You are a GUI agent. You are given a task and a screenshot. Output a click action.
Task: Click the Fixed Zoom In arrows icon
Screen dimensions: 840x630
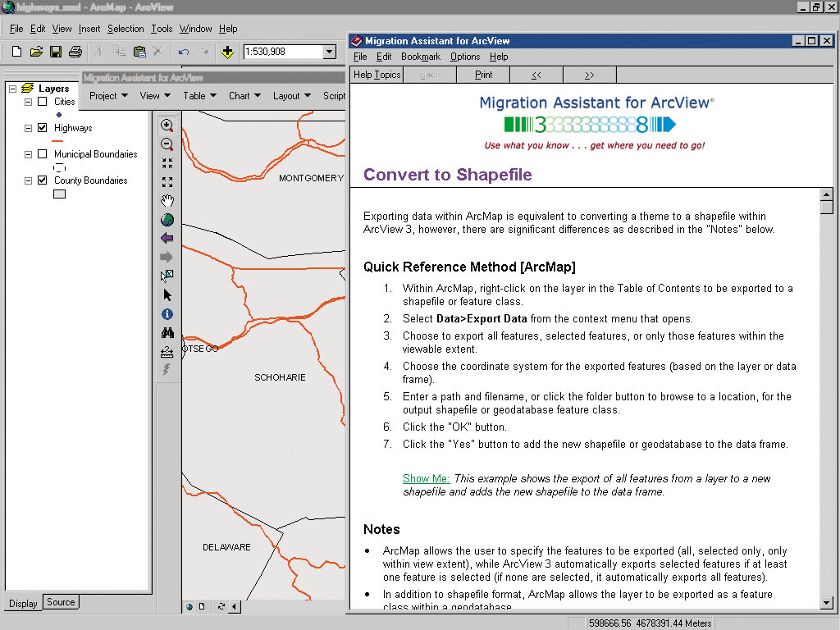click(x=167, y=163)
